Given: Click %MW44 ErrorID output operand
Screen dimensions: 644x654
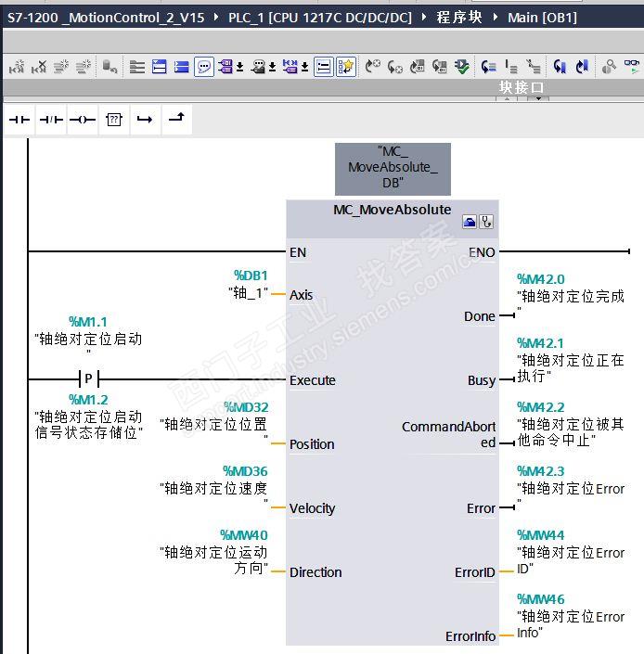Looking at the screenshot, I should (x=541, y=535).
